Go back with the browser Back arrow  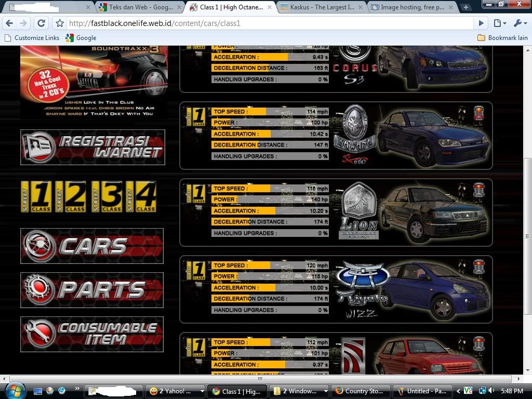[9, 23]
